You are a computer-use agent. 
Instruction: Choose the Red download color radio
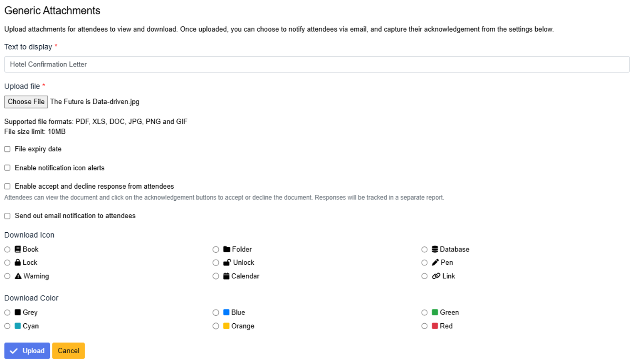pyautogui.click(x=424, y=326)
